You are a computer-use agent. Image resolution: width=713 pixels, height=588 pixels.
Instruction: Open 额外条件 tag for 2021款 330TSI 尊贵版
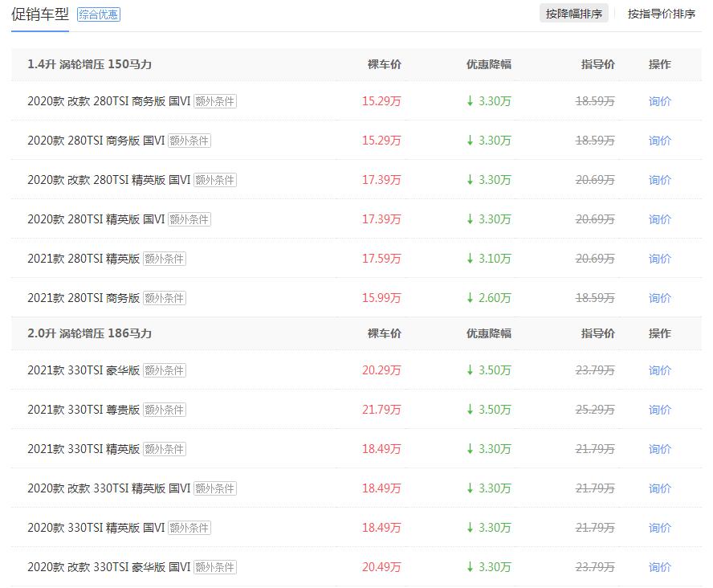click(165, 410)
